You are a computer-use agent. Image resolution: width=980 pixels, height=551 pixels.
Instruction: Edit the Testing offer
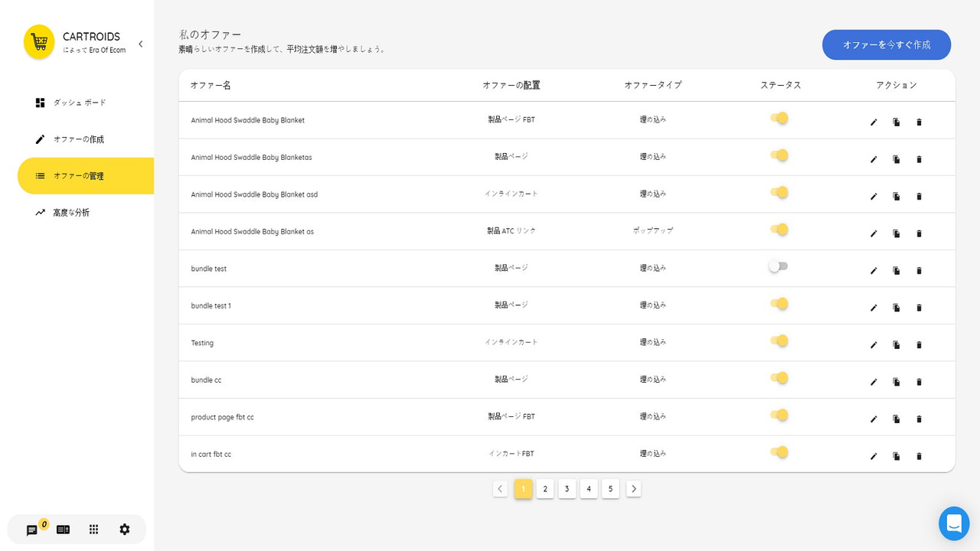click(x=874, y=345)
